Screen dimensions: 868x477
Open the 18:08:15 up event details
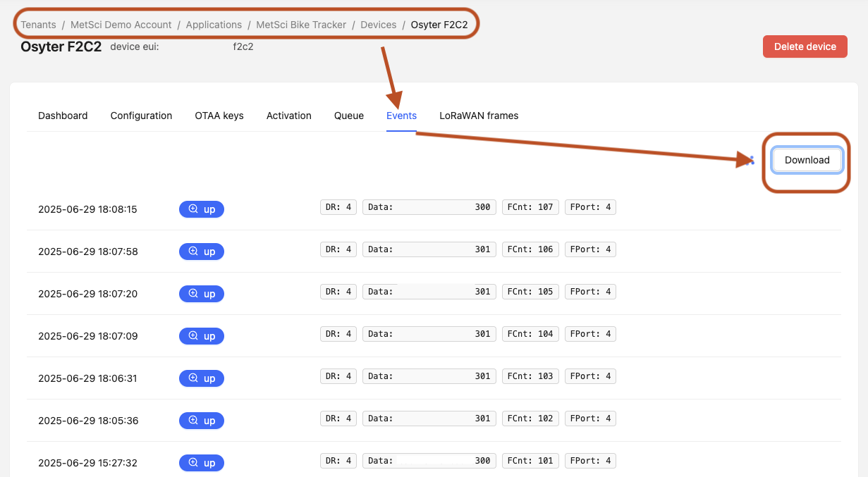click(201, 209)
